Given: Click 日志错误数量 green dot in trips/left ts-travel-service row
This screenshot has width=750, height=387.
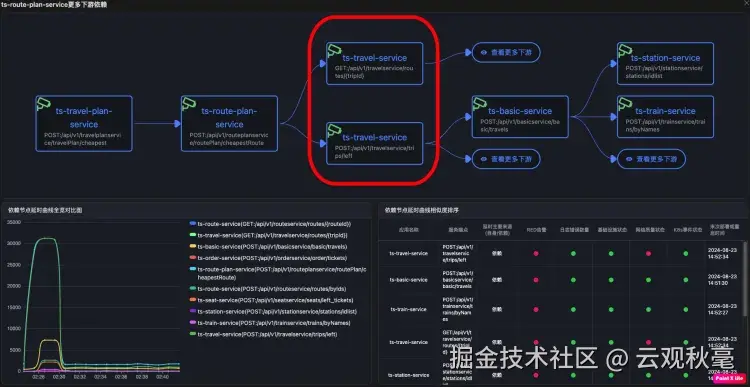Looking at the screenshot, I should (x=573, y=254).
